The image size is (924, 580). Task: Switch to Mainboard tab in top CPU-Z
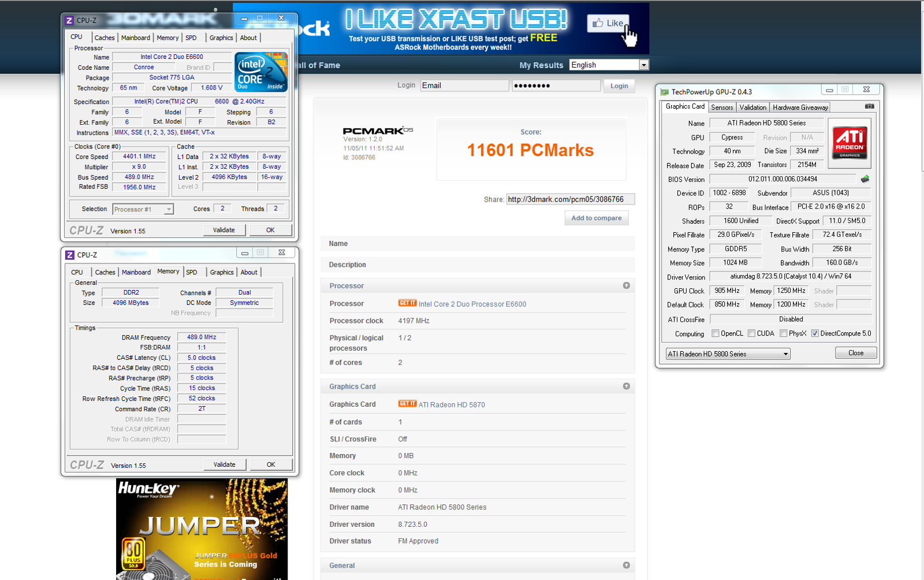[136, 38]
